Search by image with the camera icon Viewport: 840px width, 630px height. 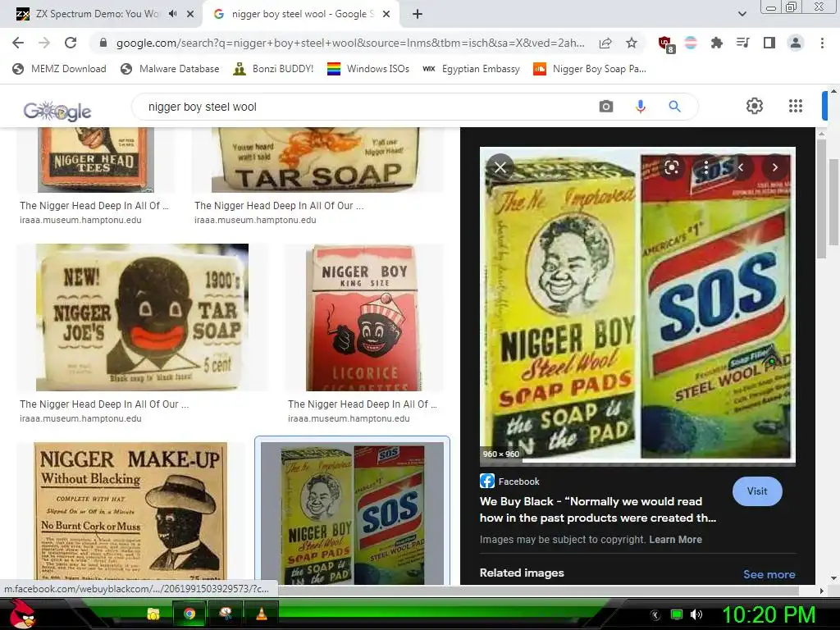click(606, 107)
